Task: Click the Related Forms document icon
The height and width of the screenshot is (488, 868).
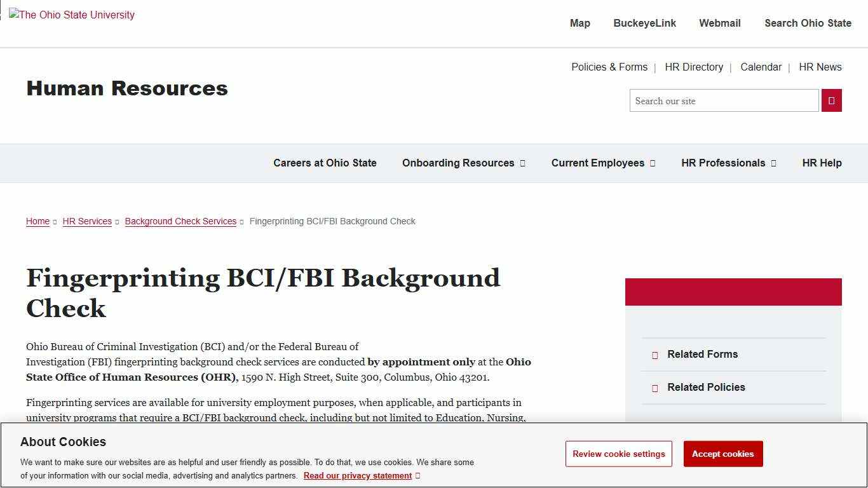Action: click(655, 355)
